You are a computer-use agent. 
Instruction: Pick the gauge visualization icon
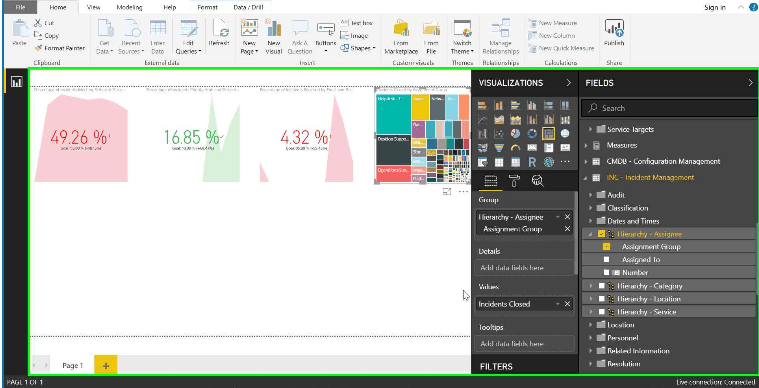(515, 148)
